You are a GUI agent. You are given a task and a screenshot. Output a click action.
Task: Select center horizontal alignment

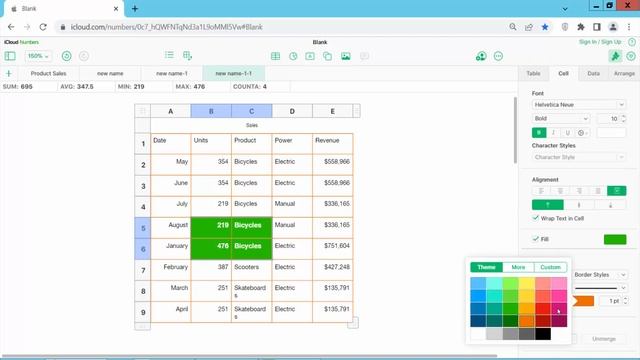[x=560, y=191]
